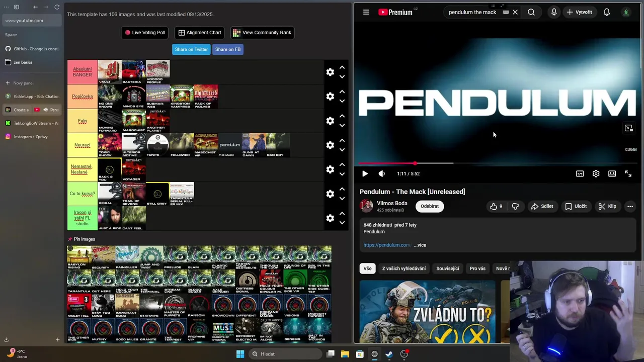Clear the YouTube search box text
The height and width of the screenshot is (362, 644).
[515, 12]
